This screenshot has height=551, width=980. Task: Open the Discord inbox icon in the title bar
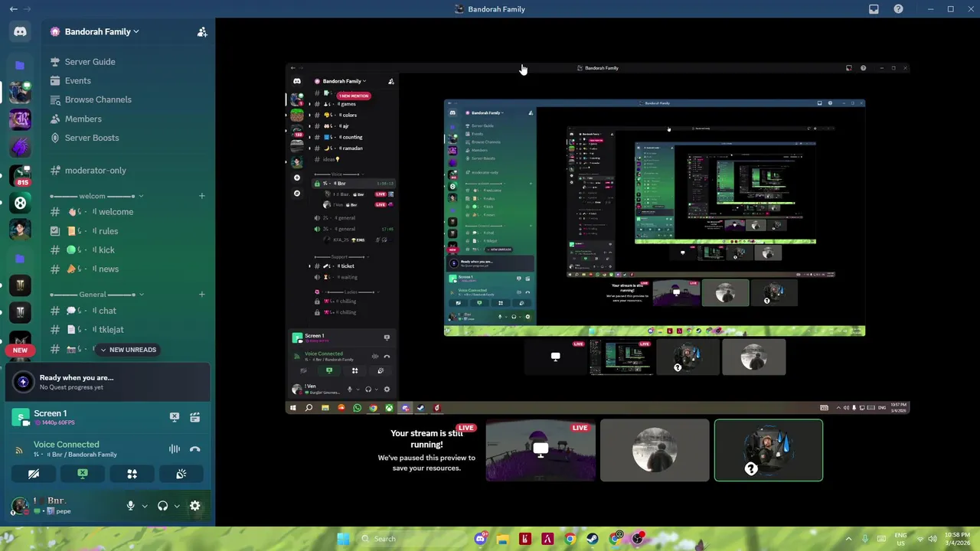click(874, 9)
